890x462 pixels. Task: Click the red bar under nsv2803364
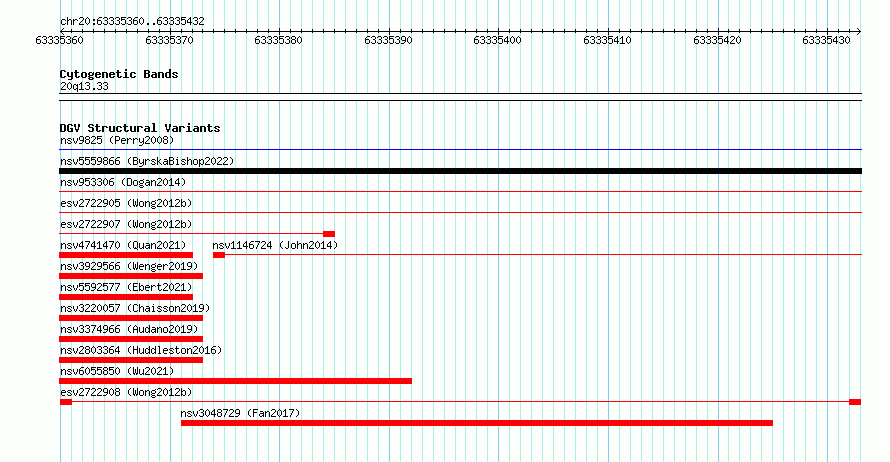coord(131,360)
